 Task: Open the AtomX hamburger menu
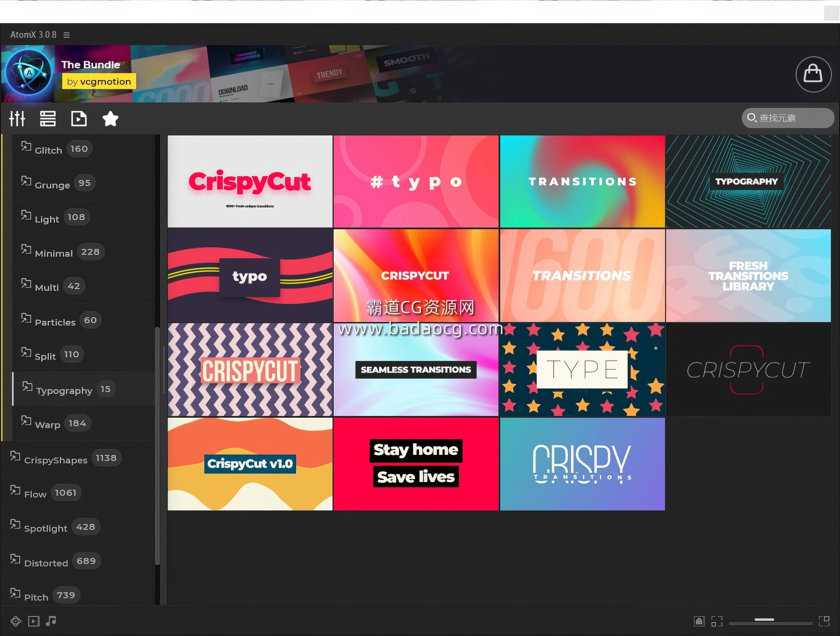pos(66,35)
